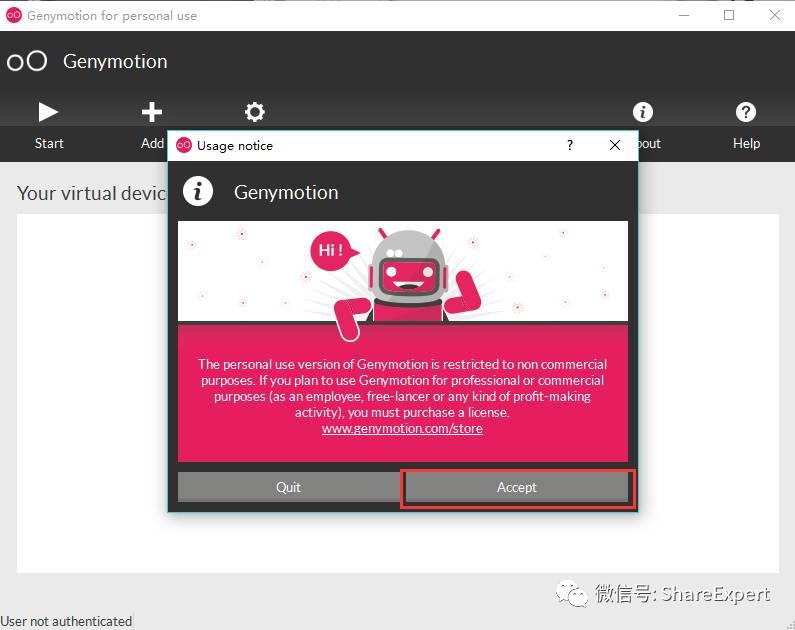Click the 'Your virtual devic' heading

coord(92,194)
